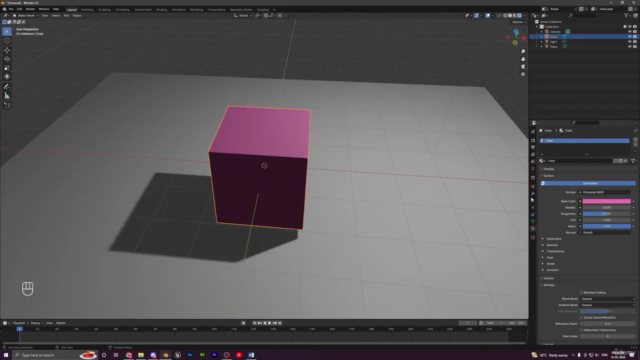The image size is (640, 360).
Task: Select the Transform tool
Action: click(7, 77)
